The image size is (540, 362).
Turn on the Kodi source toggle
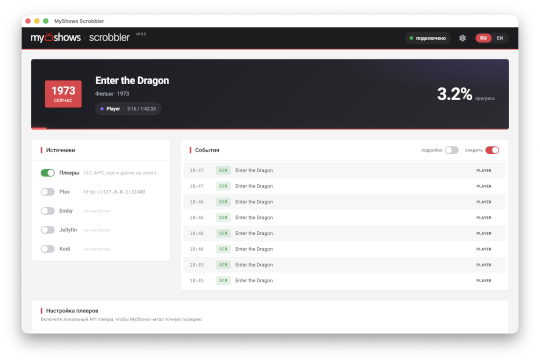click(x=48, y=249)
